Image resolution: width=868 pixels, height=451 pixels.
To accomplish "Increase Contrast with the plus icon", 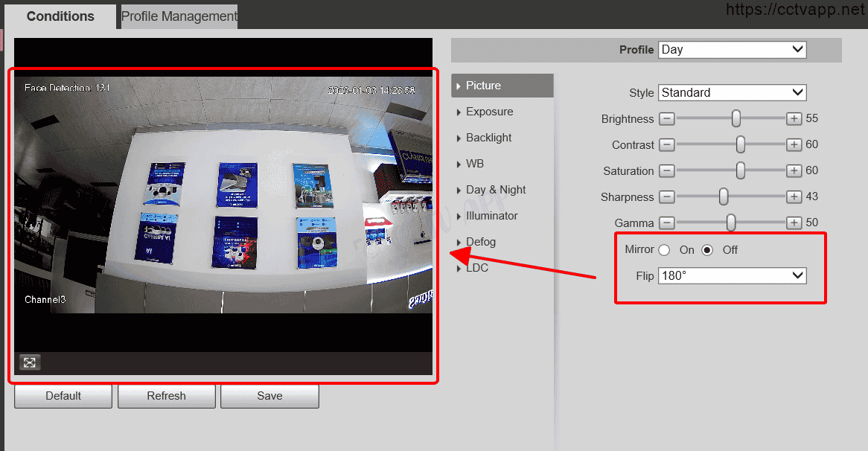I will (794, 145).
